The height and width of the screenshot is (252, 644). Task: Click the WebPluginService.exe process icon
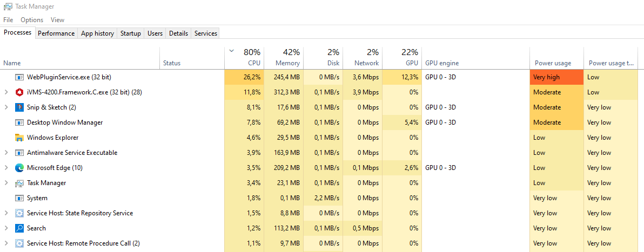pyautogui.click(x=19, y=77)
